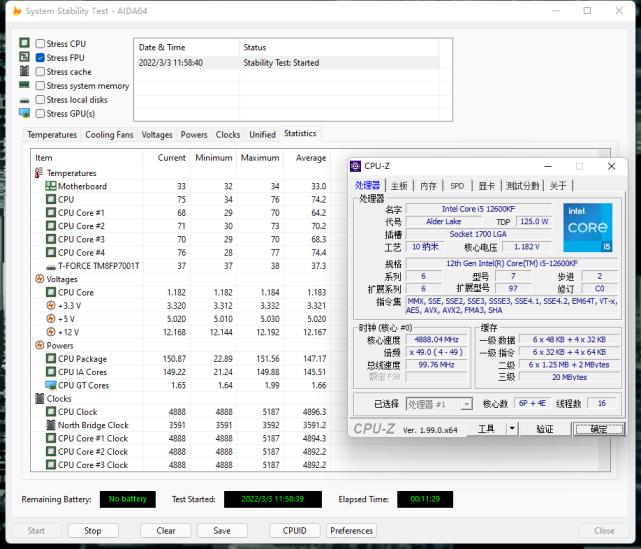The height and width of the screenshot is (549, 641).
Task: Open the Clocks tab
Action: click(228, 134)
